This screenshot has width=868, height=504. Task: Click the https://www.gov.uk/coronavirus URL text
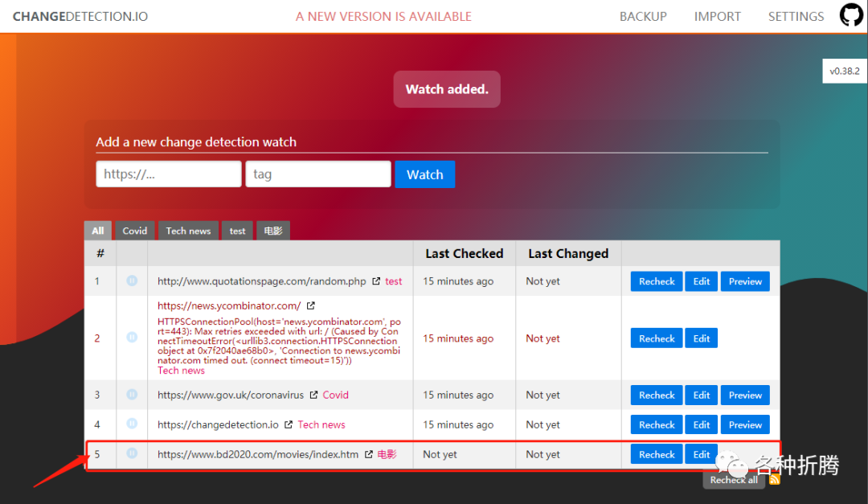click(x=231, y=395)
